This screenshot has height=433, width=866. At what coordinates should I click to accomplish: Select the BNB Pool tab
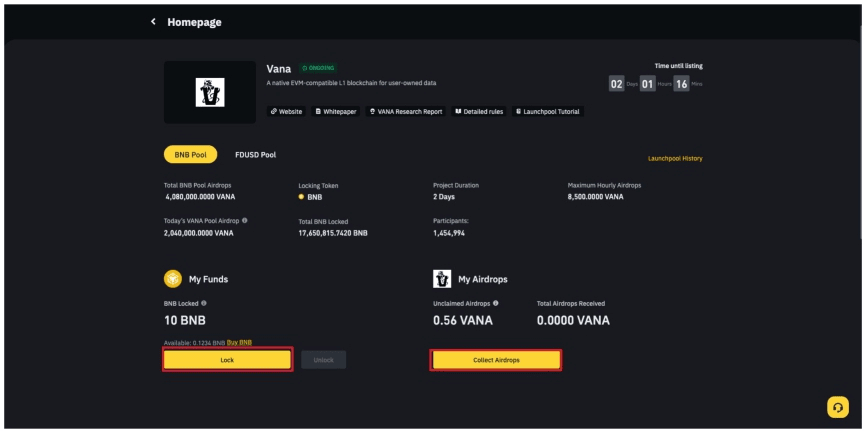pos(191,155)
